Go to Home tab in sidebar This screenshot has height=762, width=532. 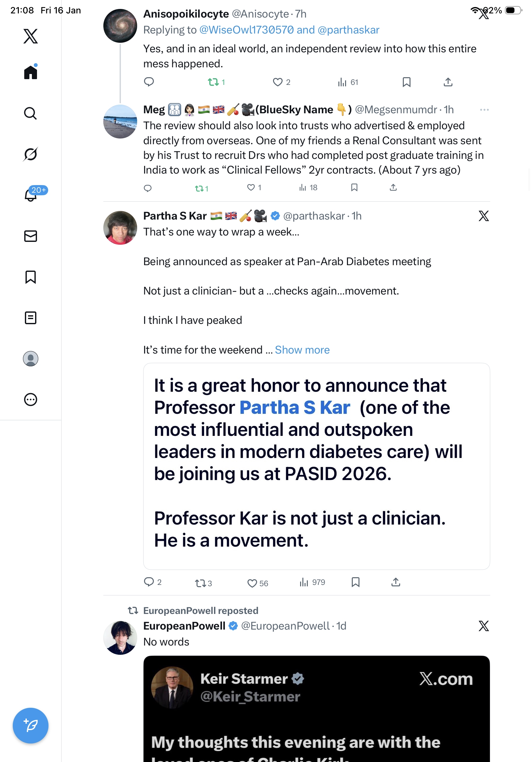pyautogui.click(x=31, y=72)
